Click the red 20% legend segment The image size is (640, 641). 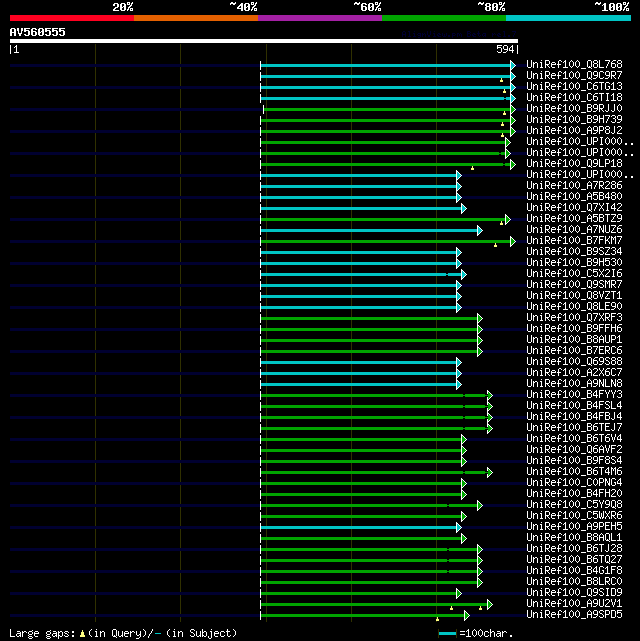click(x=72, y=18)
